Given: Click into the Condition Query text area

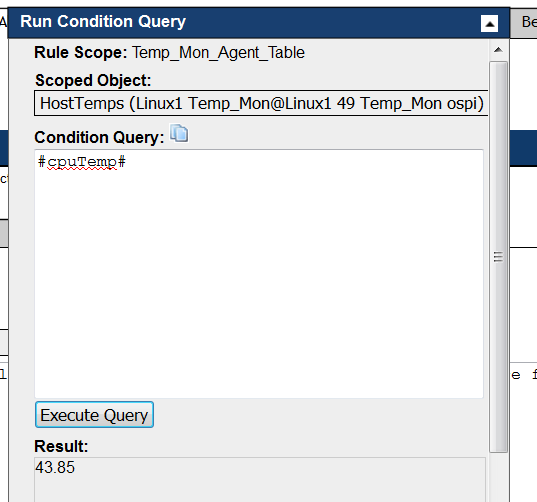Looking at the screenshot, I should click(x=259, y=274).
